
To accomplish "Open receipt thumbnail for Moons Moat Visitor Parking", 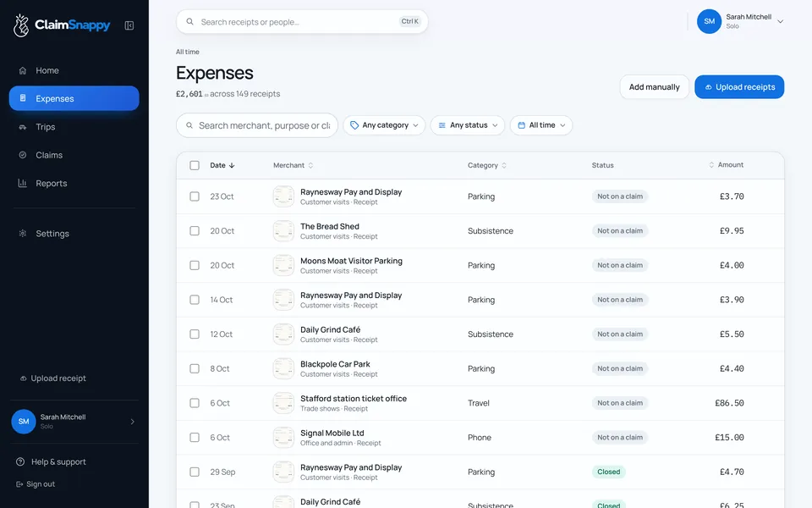I will (x=284, y=265).
